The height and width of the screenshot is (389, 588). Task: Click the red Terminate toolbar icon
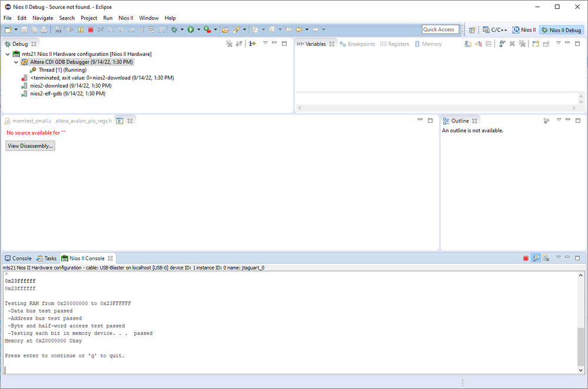click(91, 29)
